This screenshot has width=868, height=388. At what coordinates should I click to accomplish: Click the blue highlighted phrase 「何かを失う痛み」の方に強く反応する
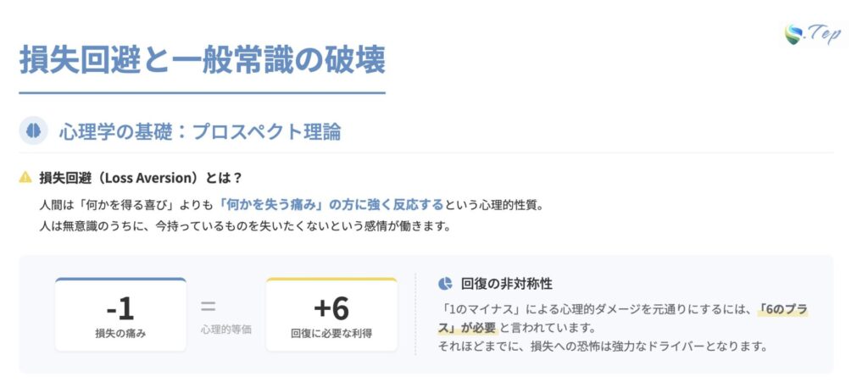pos(331,204)
